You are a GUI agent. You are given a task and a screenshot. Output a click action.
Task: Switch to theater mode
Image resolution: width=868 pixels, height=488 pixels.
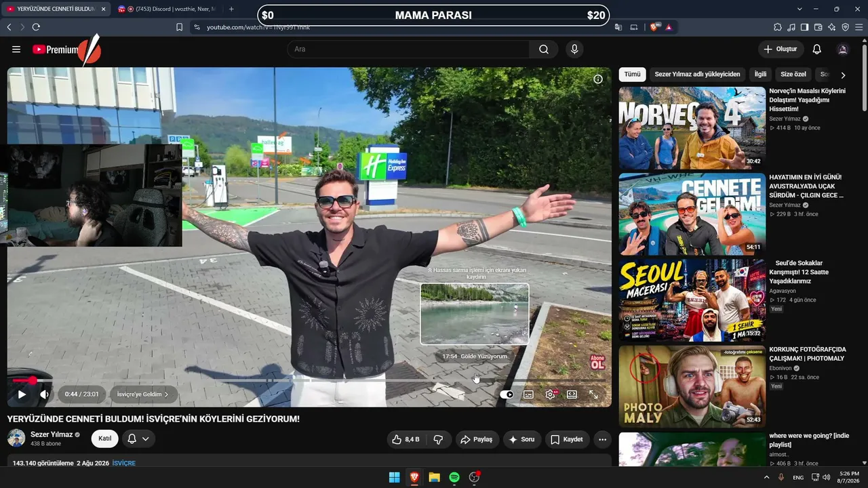[572, 394]
